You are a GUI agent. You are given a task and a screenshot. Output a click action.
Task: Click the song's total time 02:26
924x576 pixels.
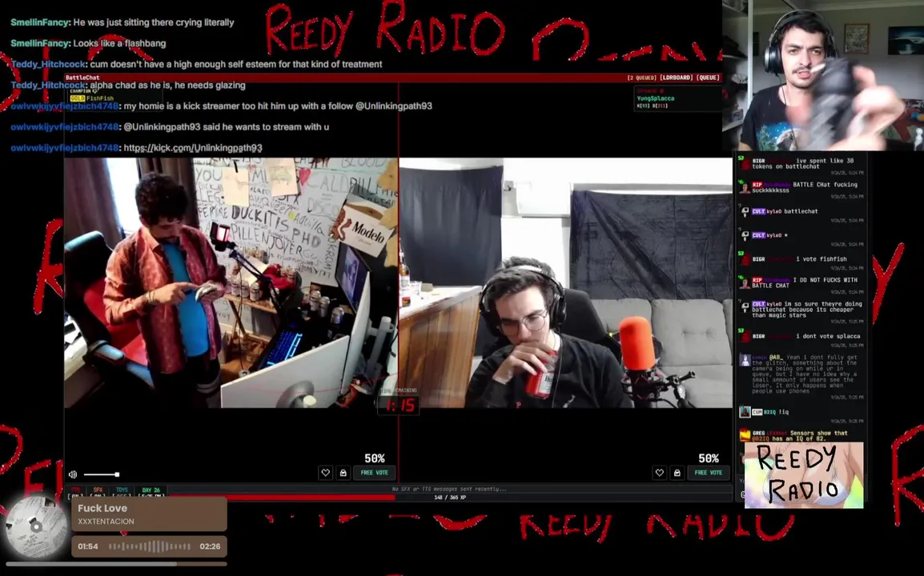click(x=210, y=546)
